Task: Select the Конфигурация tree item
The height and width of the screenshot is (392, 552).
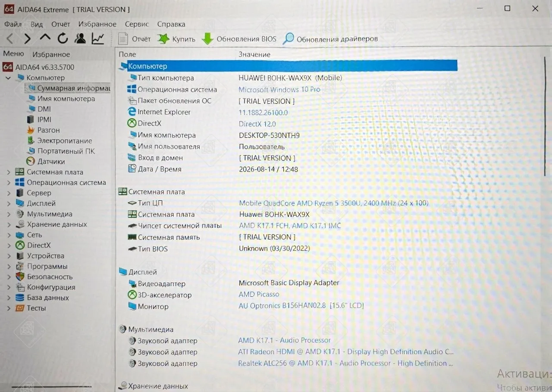Action: pyautogui.click(x=46, y=287)
